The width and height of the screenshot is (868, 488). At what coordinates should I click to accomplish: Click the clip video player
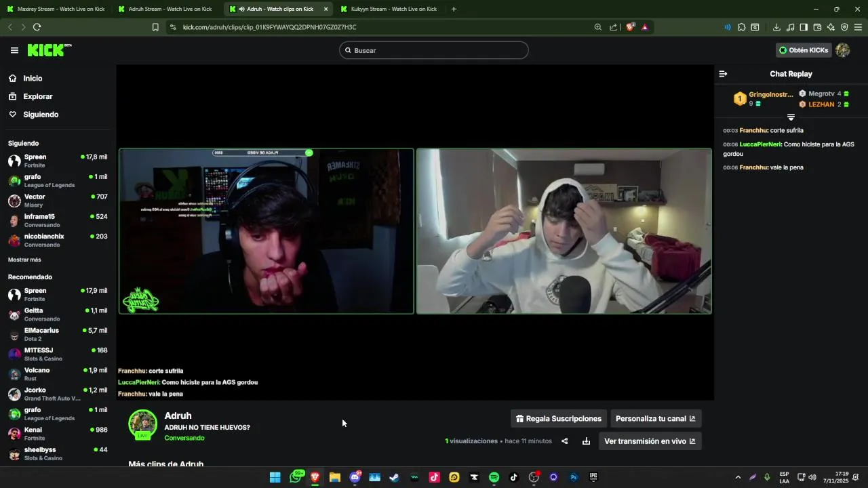[415, 231]
